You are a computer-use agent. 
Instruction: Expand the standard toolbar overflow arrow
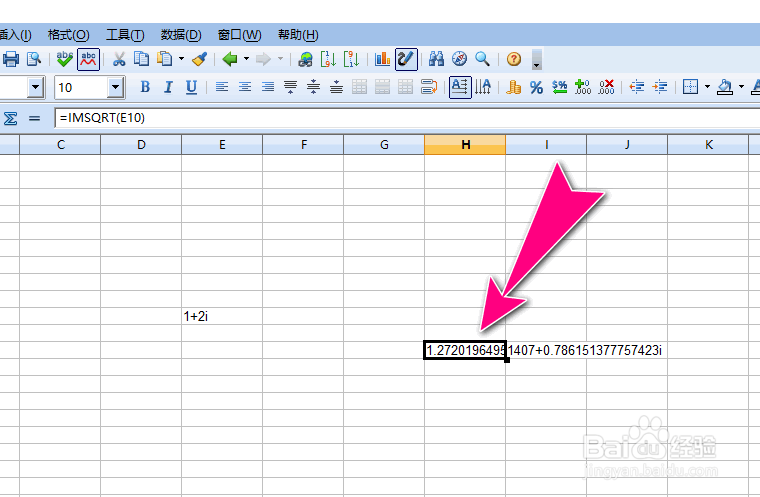pos(537,60)
